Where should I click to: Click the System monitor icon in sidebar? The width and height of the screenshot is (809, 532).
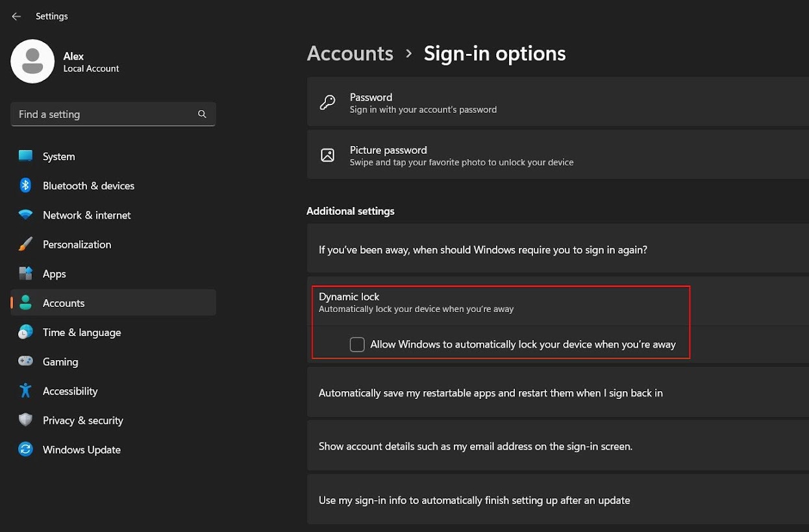tap(25, 156)
